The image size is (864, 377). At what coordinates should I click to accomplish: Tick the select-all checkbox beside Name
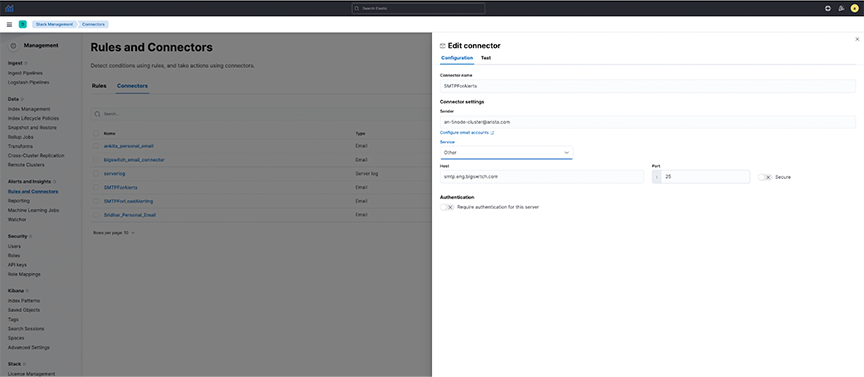[x=96, y=133]
